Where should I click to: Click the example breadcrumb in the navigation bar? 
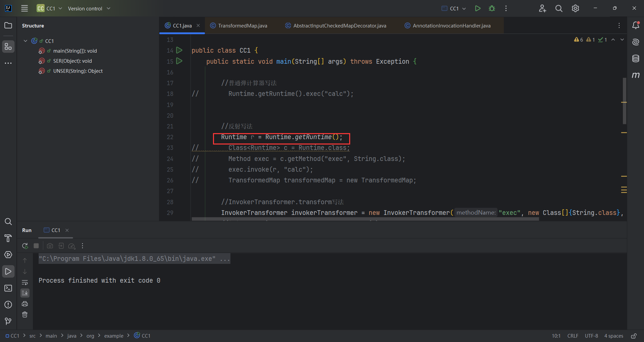(x=114, y=336)
